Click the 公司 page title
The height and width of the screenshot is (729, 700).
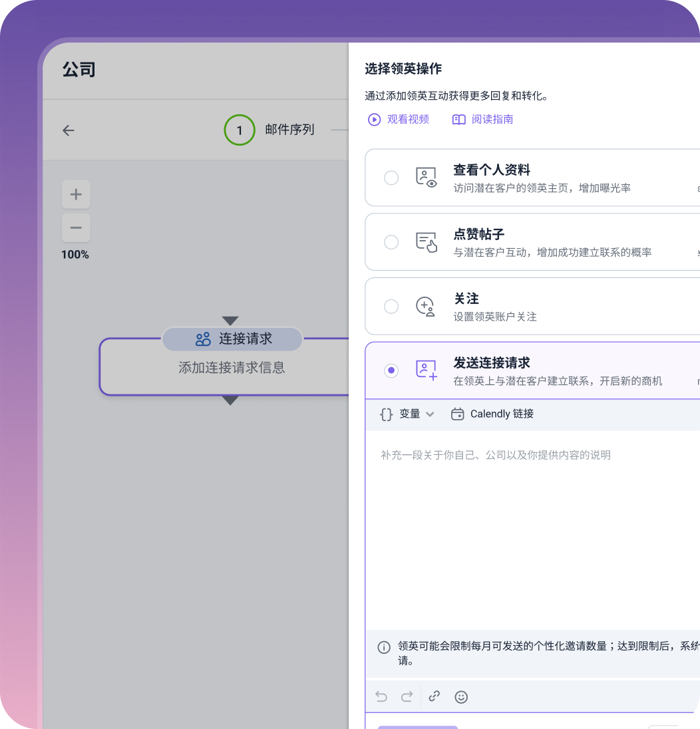pos(79,70)
